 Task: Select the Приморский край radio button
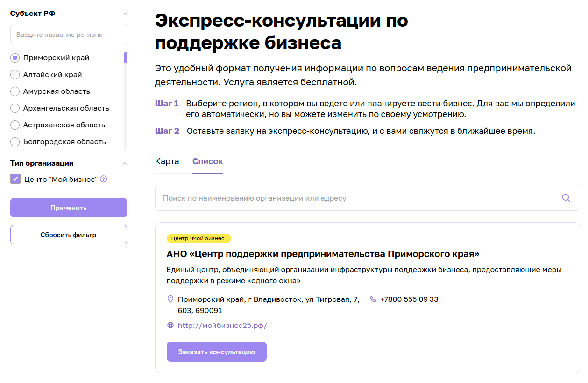click(15, 58)
